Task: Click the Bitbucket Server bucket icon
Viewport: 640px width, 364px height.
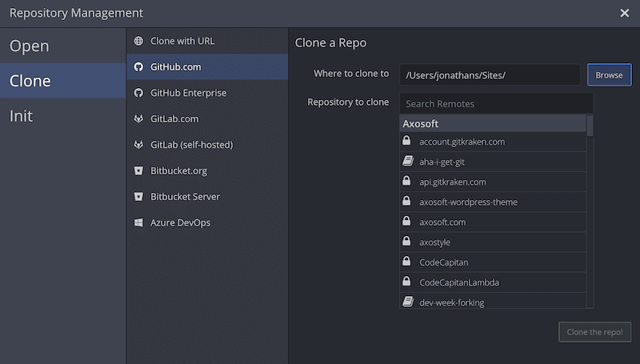Action: click(x=138, y=197)
